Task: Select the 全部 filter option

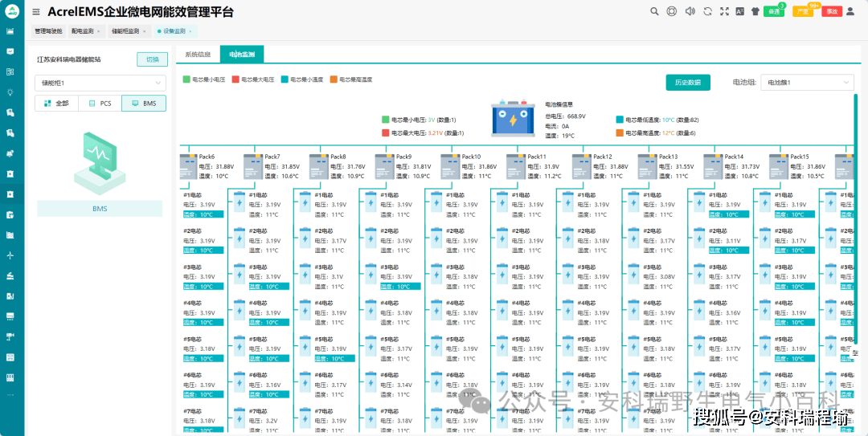Action: (56, 104)
